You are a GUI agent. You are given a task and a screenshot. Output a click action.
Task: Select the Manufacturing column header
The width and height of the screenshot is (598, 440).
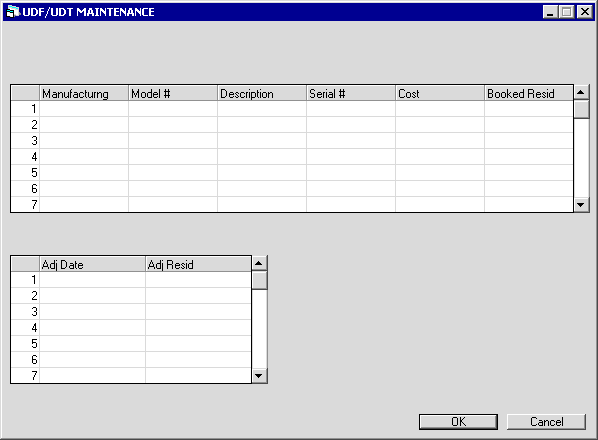coord(84,93)
